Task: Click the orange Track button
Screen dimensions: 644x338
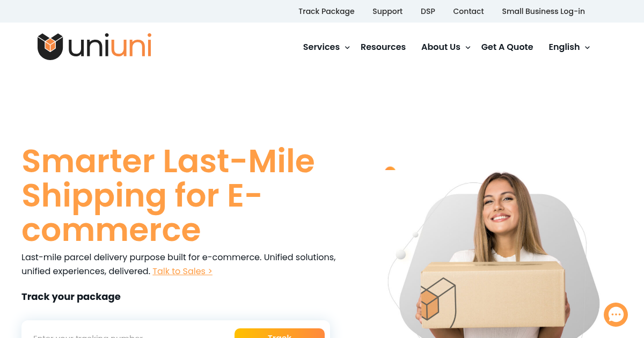Action: 280,333
